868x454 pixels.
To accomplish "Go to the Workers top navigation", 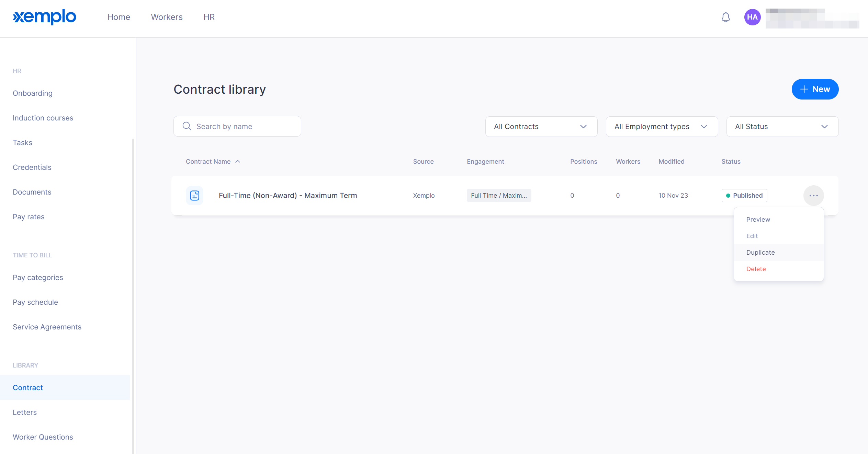I will (167, 17).
